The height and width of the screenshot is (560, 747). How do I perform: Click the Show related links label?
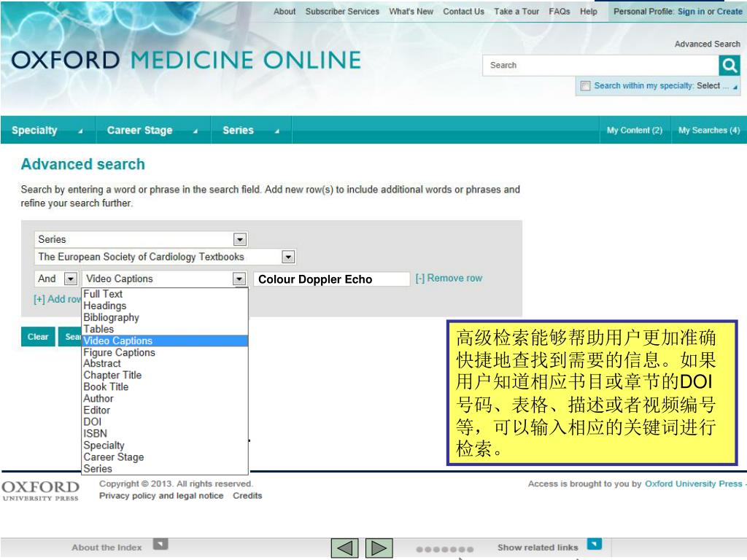point(538,548)
